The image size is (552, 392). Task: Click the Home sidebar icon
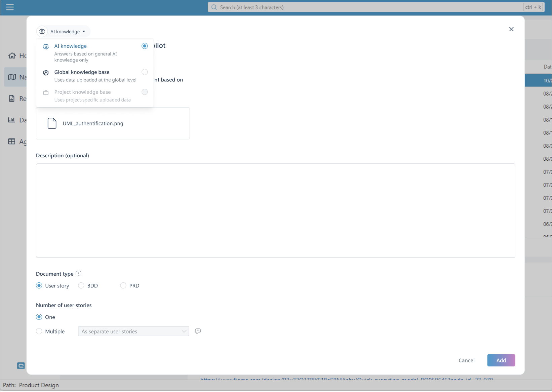12,55
